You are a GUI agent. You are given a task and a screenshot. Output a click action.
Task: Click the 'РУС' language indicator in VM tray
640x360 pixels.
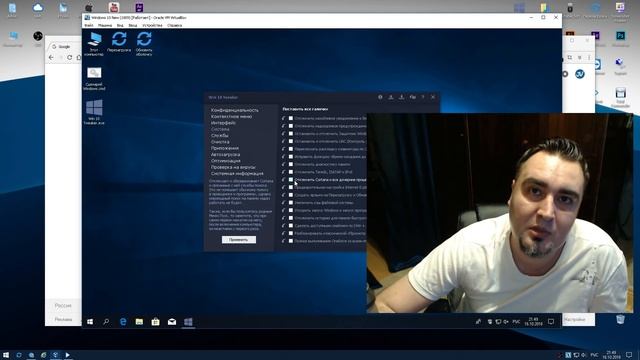point(516,322)
